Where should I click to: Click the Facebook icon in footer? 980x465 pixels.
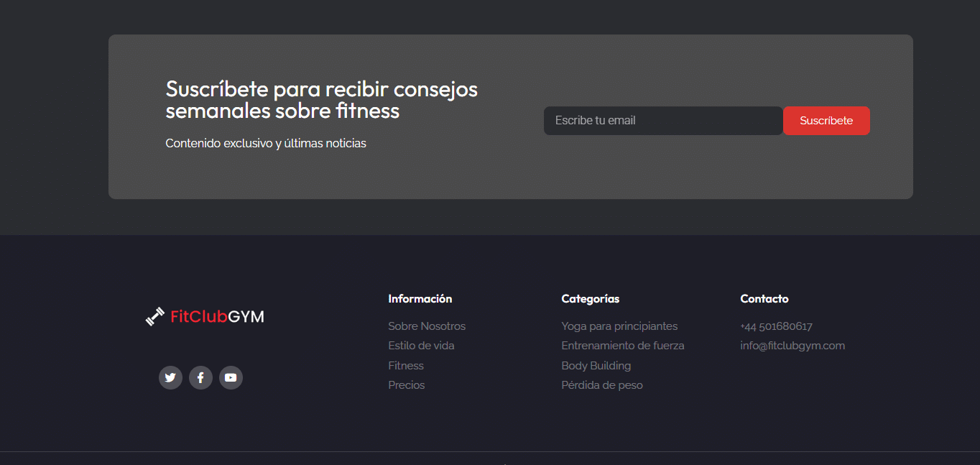200,377
